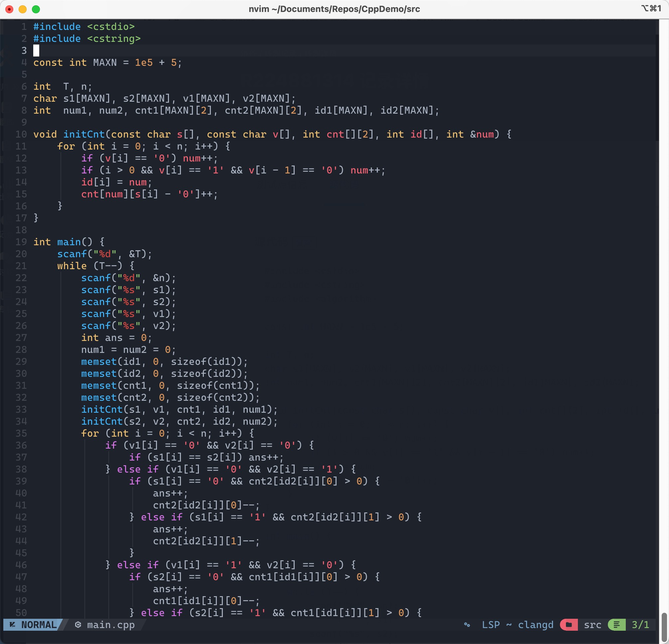Maximize the window with the green button
The width and height of the screenshot is (669, 644).
coord(36,9)
